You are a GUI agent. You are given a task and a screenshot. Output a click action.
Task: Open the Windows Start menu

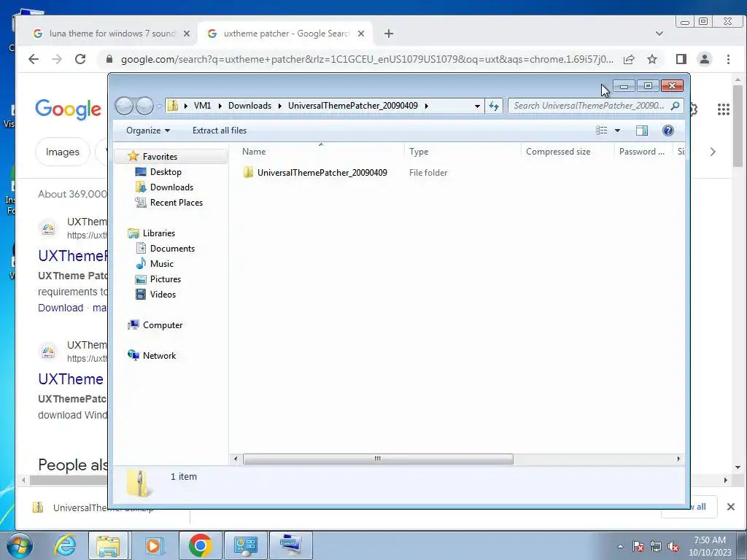(x=18, y=545)
